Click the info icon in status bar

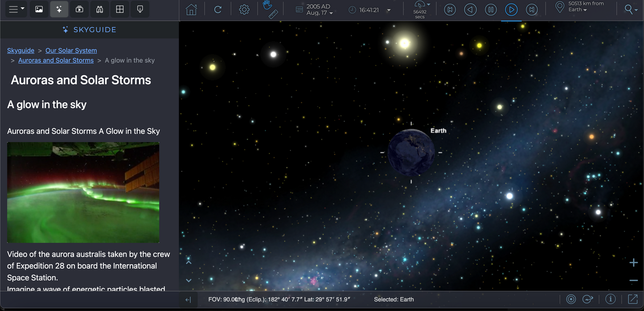(610, 299)
